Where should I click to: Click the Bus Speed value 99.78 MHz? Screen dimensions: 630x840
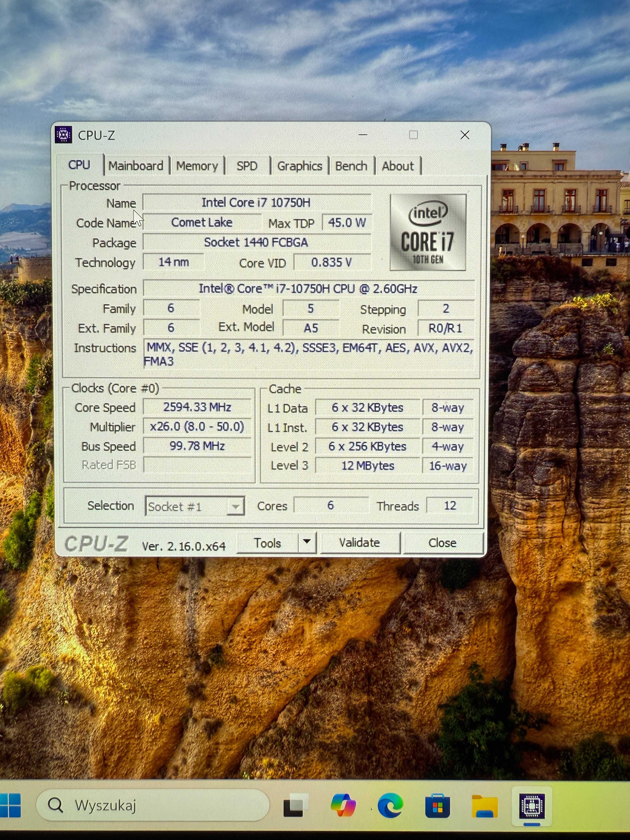pos(197,446)
